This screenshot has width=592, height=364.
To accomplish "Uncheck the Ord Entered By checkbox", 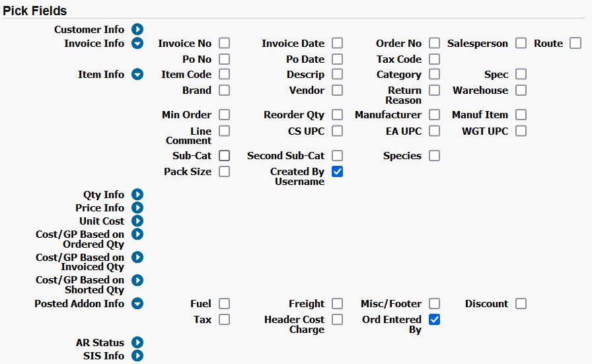I will coord(434,320).
